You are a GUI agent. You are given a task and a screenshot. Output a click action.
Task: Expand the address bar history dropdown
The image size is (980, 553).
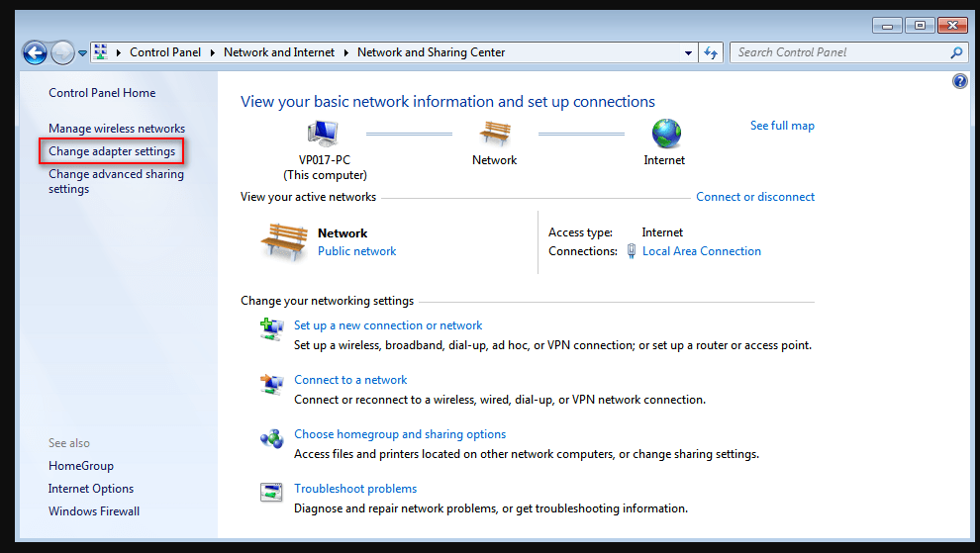[689, 53]
